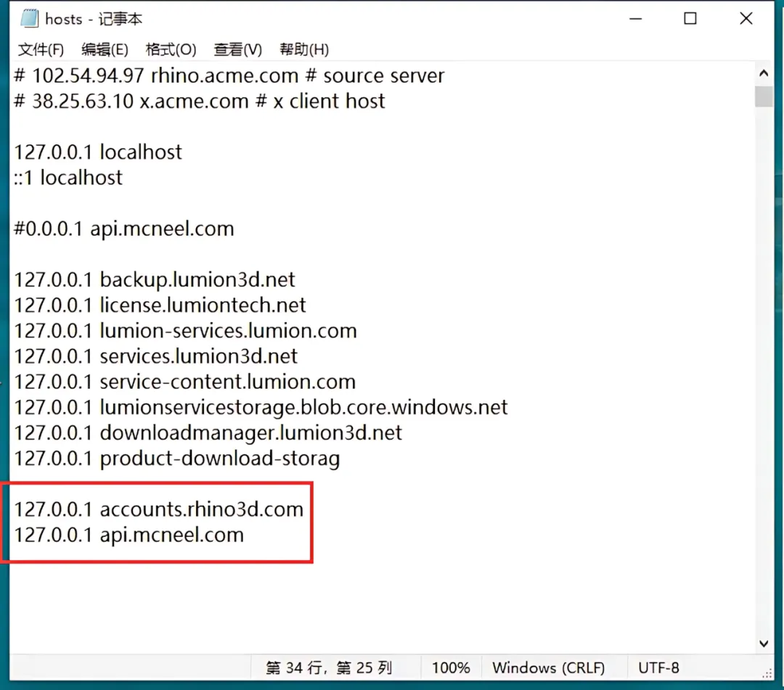Place cursor on '127.0.0.1 localhost' line
784x690 pixels.
[x=98, y=152]
